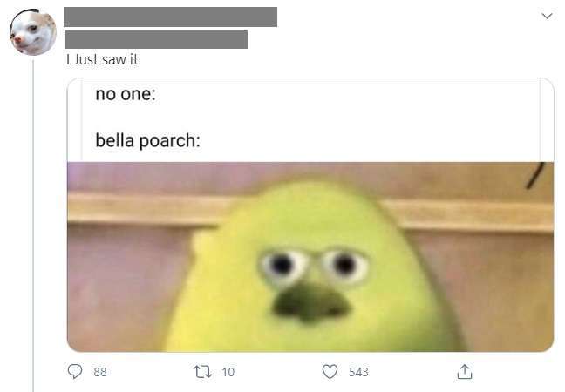Screen dimensions: 565x392
Task: Like the tweet with the heart icon
Action: 330,371
